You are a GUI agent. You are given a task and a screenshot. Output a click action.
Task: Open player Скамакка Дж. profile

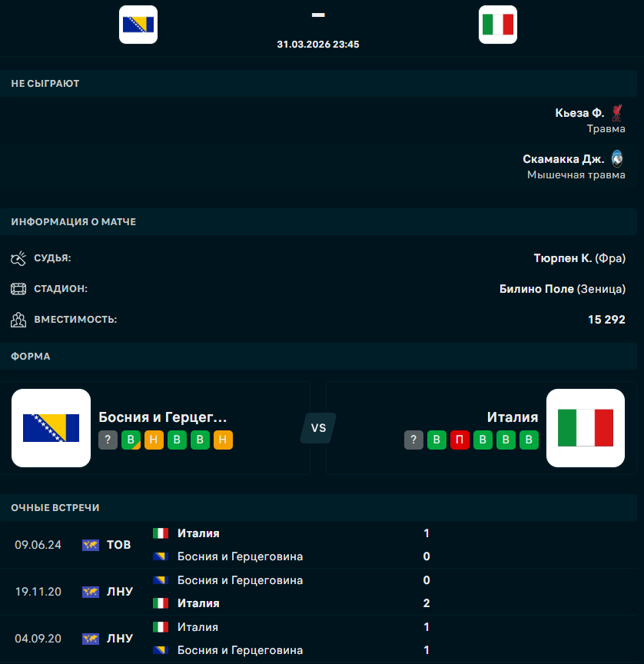pyautogui.click(x=563, y=159)
